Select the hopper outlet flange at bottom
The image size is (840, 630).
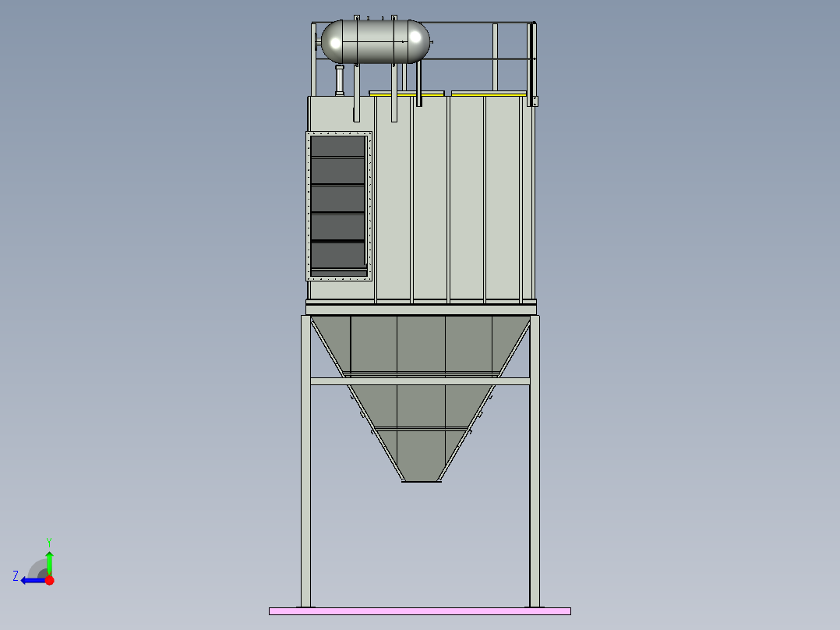422,481
